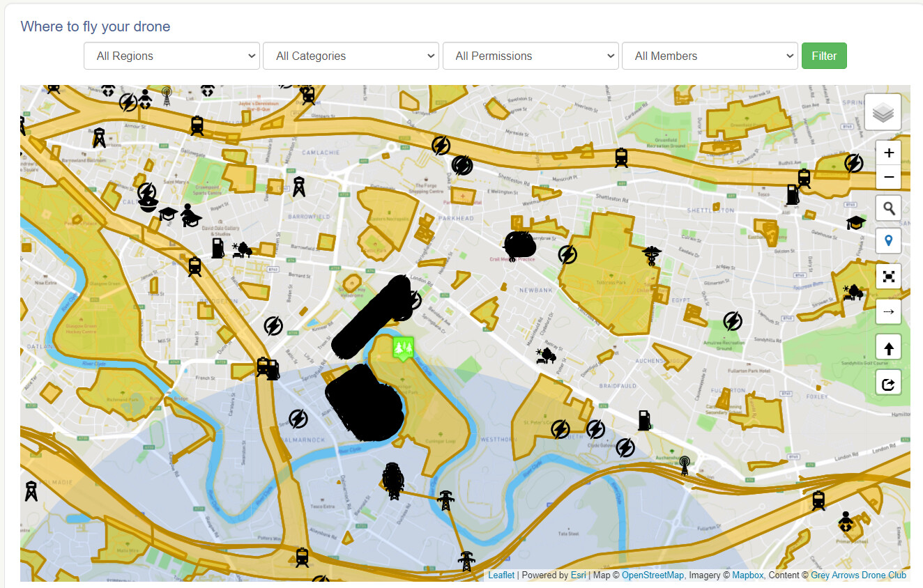This screenshot has width=923, height=588.
Task: Follow the Grey Arrows Drone Club link
Action: coord(858,575)
